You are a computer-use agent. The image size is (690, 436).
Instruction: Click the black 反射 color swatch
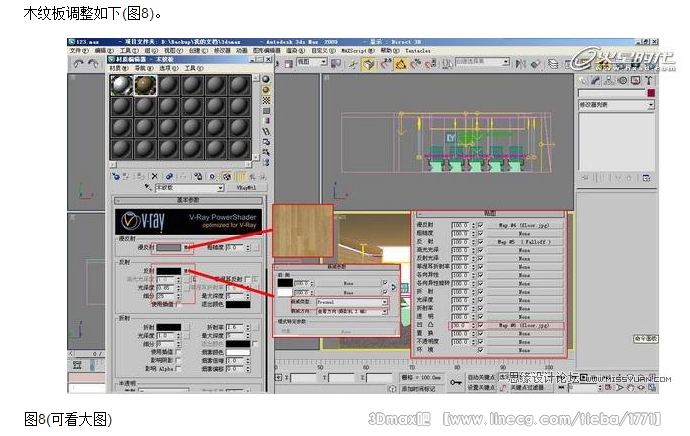pos(169,271)
